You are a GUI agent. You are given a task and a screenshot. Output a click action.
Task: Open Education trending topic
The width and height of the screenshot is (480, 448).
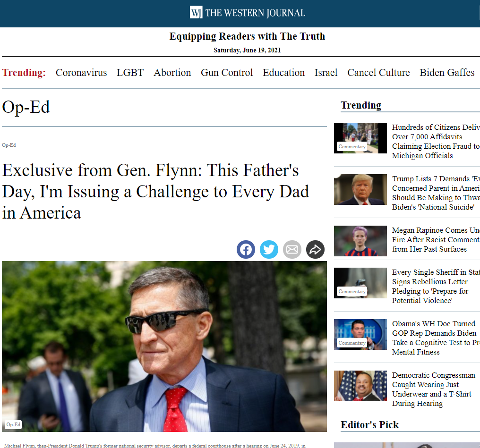[284, 73]
